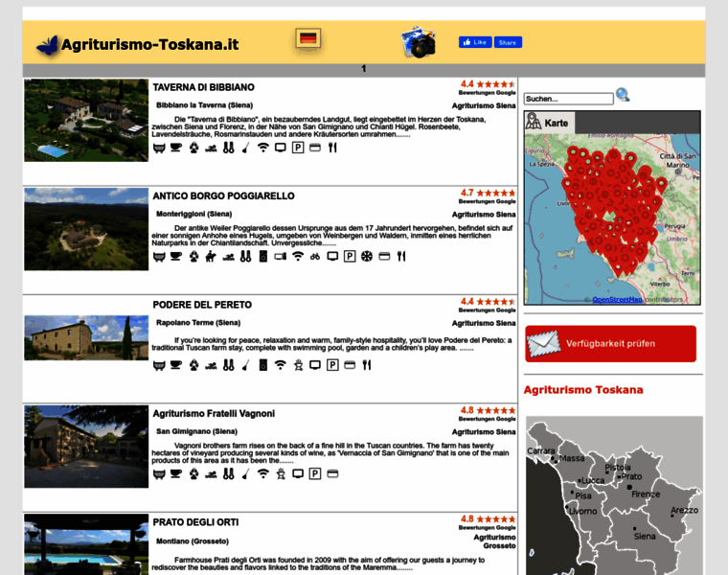Click the Wi-Fi icon for Antico Borgo Poggiarello
The image size is (728, 575).
(x=298, y=257)
